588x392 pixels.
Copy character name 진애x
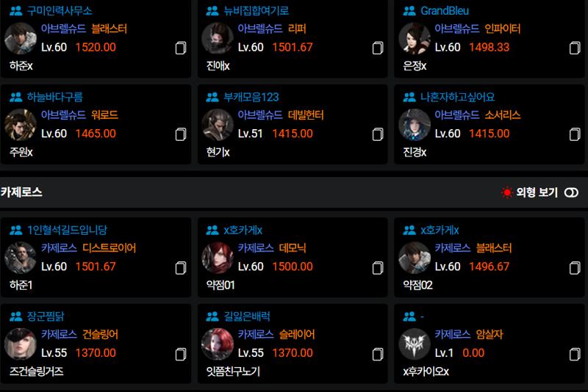(x=378, y=48)
